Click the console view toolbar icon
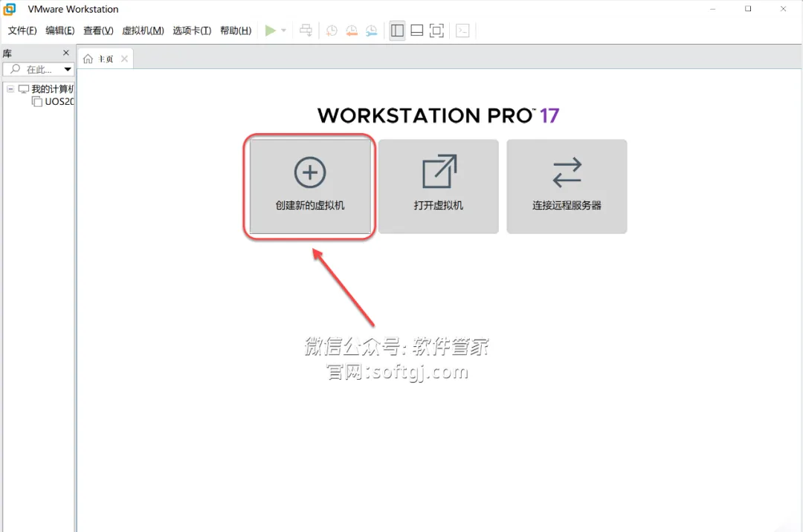The image size is (803, 532). coord(462,30)
